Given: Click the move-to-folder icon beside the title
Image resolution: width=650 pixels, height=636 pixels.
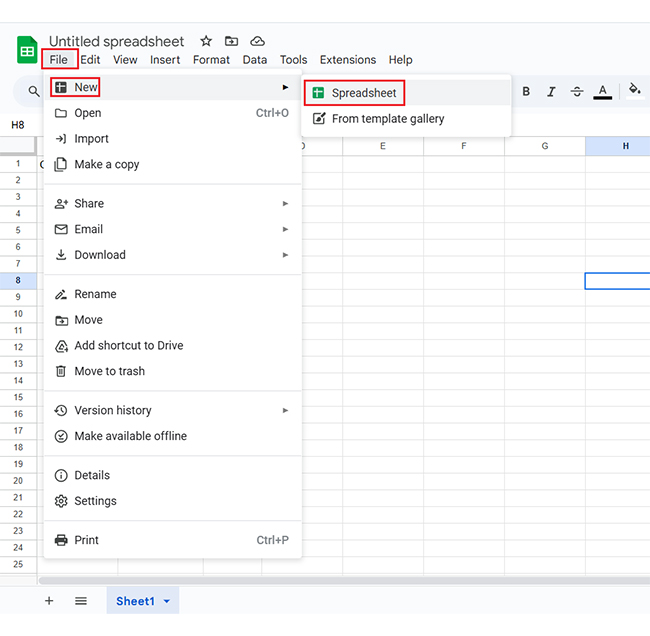Looking at the screenshot, I should (x=231, y=41).
